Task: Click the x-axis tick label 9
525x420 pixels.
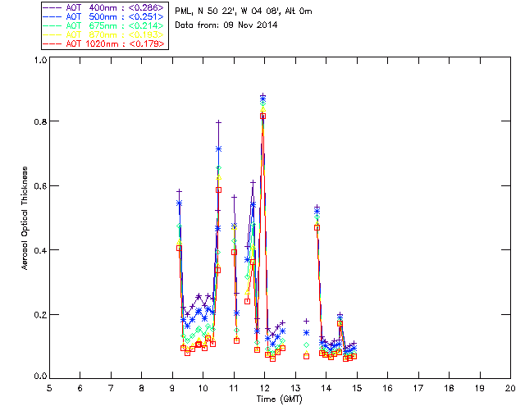Action: (172, 388)
